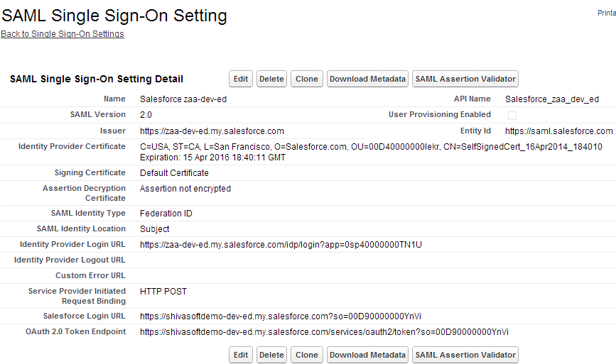
Task: Click the top Delete button
Action: pos(271,79)
